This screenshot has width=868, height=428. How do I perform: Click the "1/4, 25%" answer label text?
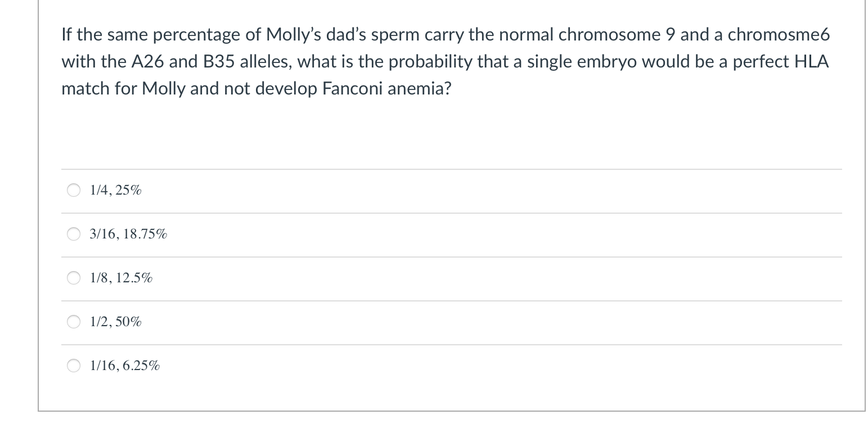tap(116, 191)
